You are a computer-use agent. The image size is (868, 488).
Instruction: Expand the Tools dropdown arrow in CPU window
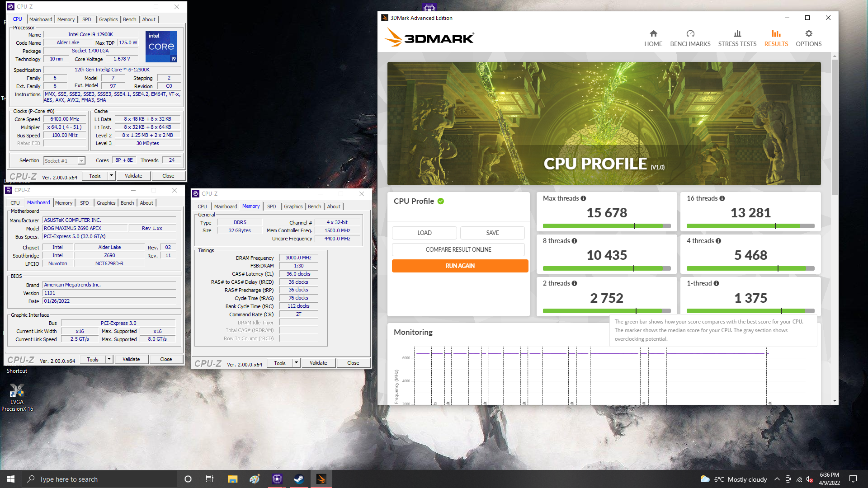point(111,176)
